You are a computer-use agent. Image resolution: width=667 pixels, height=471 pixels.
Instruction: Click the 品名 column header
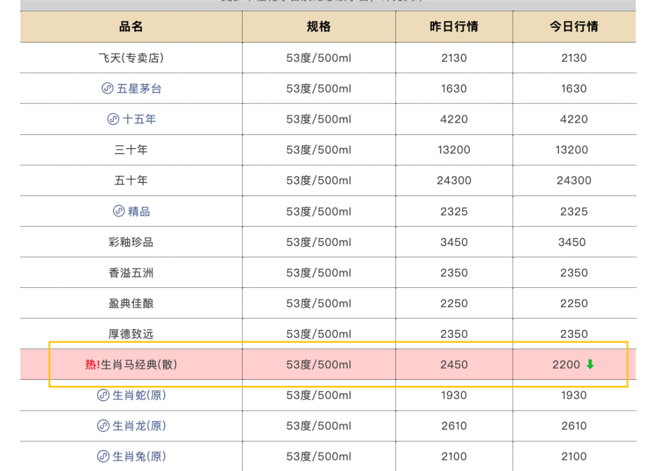pyautogui.click(x=131, y=27)
